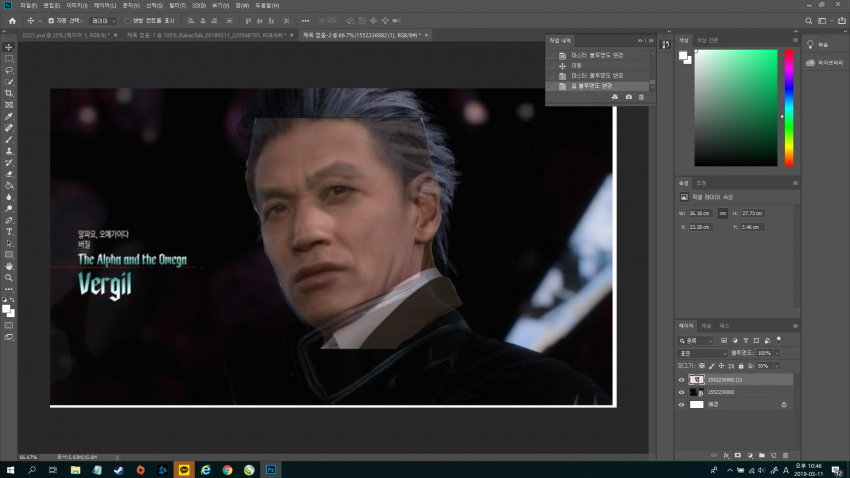Click the rainbow hue slider in Color panel
This screenshot has height=478, width=850.
(x=790, y=107)
